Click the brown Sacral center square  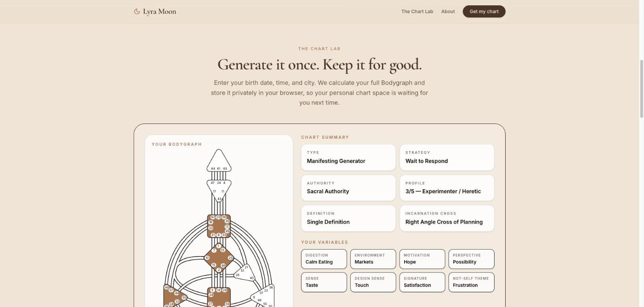tap(219, 297)
